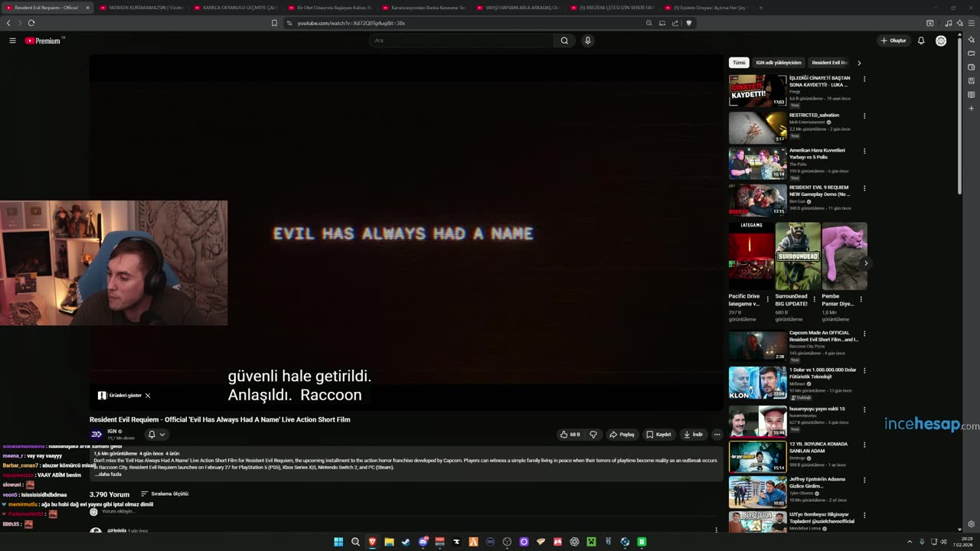Open Windows taskbar search

[355, 542]
